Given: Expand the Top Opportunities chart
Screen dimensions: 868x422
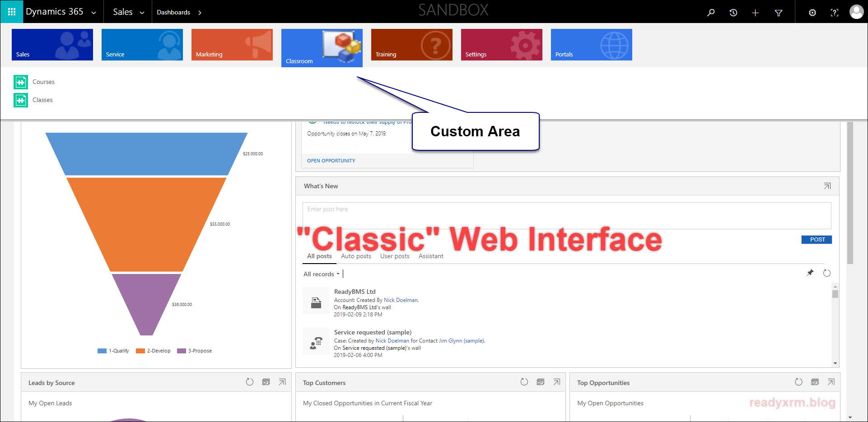Looking at the screenshot, I should (831, 382).
